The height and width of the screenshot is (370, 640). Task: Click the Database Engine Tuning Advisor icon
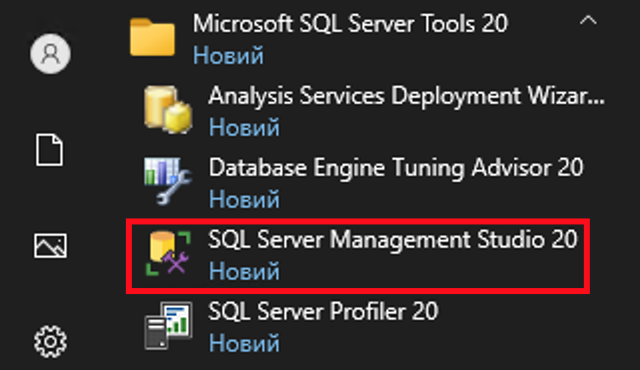tap(168, 181)
